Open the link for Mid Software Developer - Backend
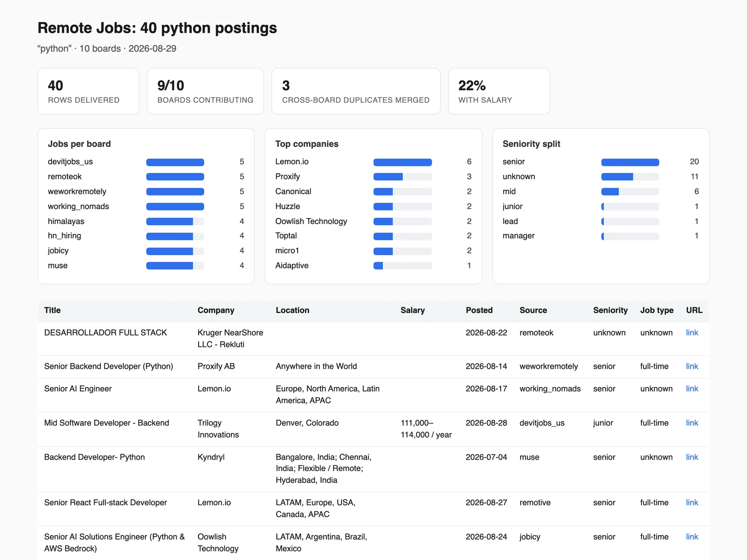This screenshot has width=747, height=560. point(692,423)
